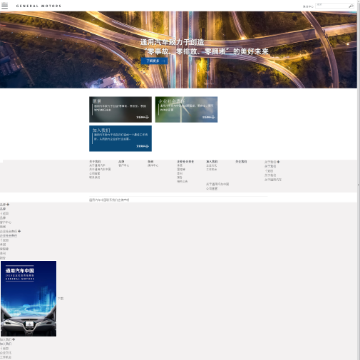Click the blue 了解更多 button on the hero banner
The image size is (360, 360).
[154, 61]
